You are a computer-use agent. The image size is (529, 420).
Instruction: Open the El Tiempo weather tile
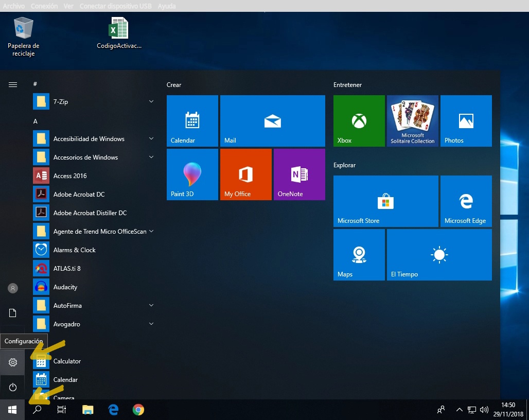[x=439, y=255]
